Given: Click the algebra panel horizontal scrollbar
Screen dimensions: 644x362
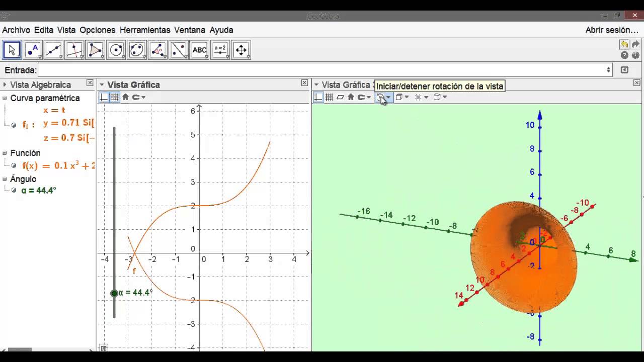Looking at the screenshot, I should 20,349.
